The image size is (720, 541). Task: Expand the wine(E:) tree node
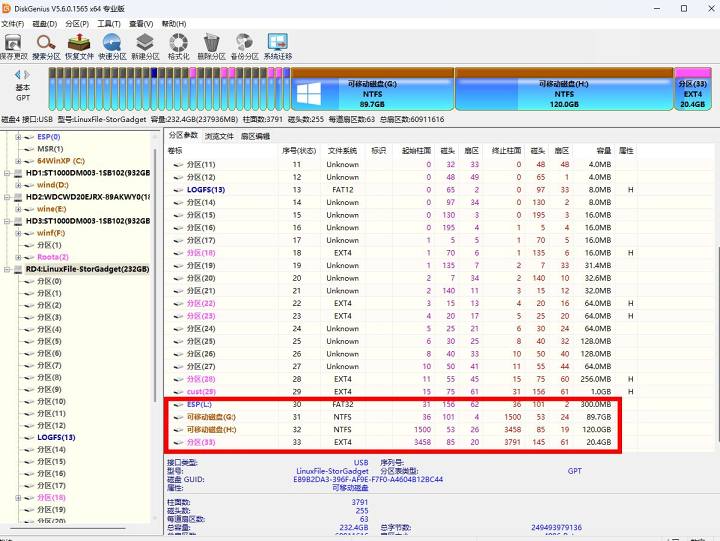(18, 209)
